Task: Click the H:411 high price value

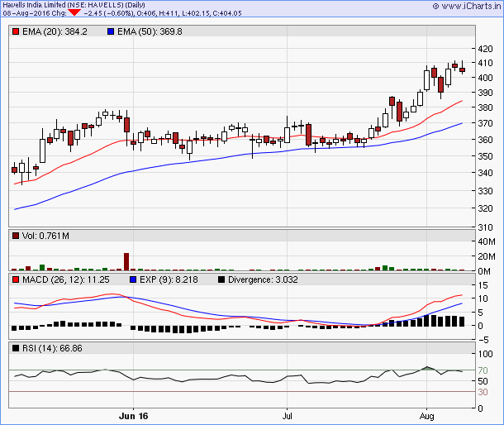Action: [169, 13]
